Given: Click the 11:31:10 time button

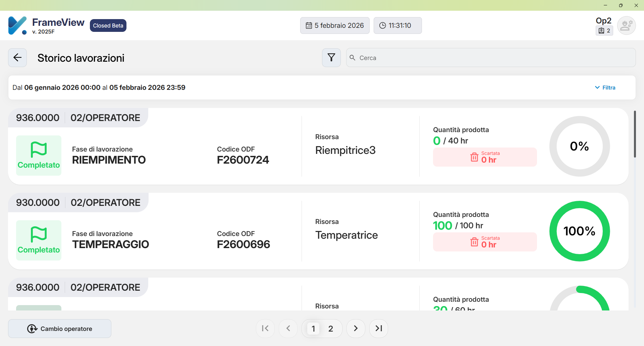Looking at the screenshot, I should (x=398, y=25).
